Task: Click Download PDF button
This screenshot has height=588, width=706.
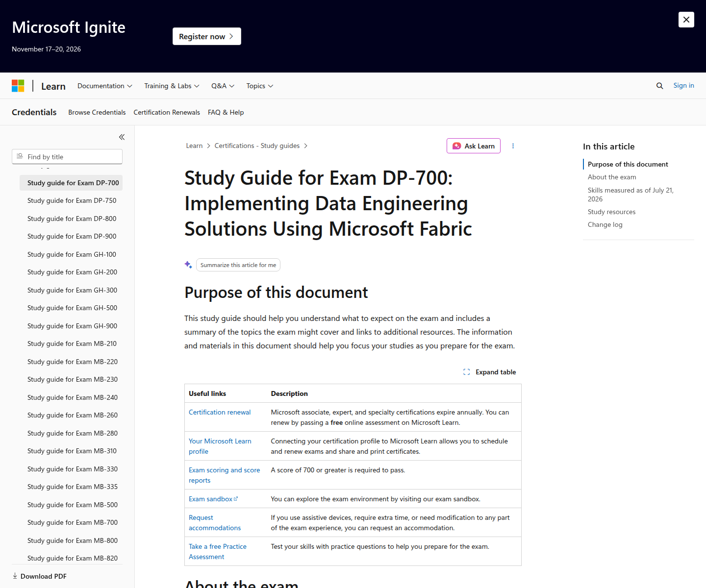Action: click(x=39, y=576)
